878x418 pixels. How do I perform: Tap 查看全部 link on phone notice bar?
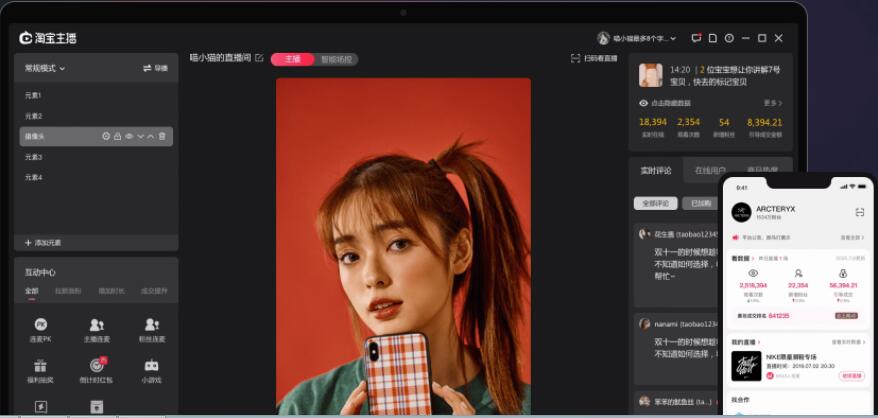pos(852,238)
